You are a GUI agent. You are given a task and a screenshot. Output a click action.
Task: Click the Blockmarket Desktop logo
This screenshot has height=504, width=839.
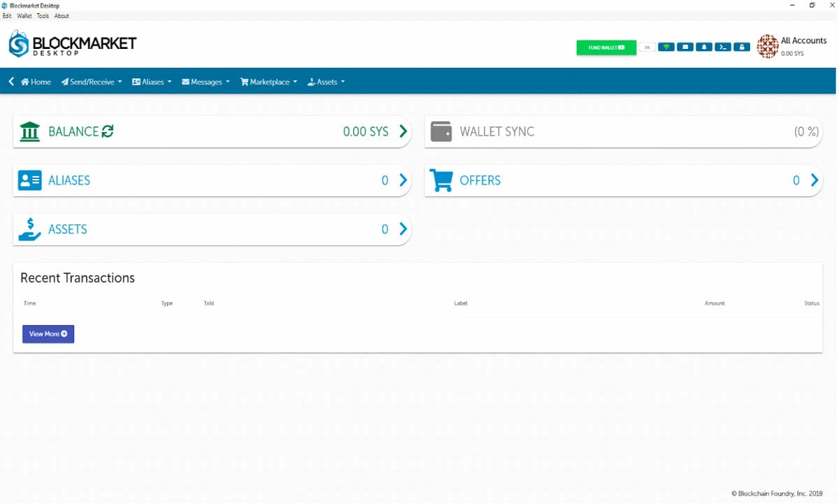[x=73, y=44]
